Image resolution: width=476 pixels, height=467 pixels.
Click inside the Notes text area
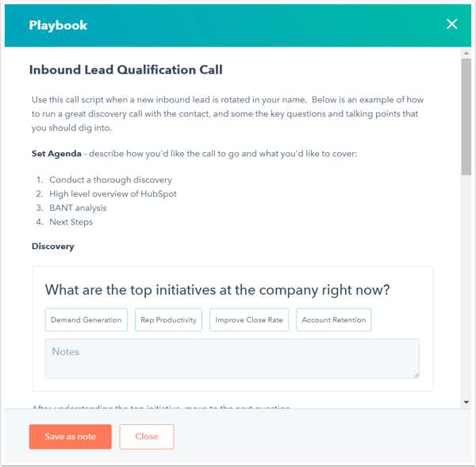point(232,358)
